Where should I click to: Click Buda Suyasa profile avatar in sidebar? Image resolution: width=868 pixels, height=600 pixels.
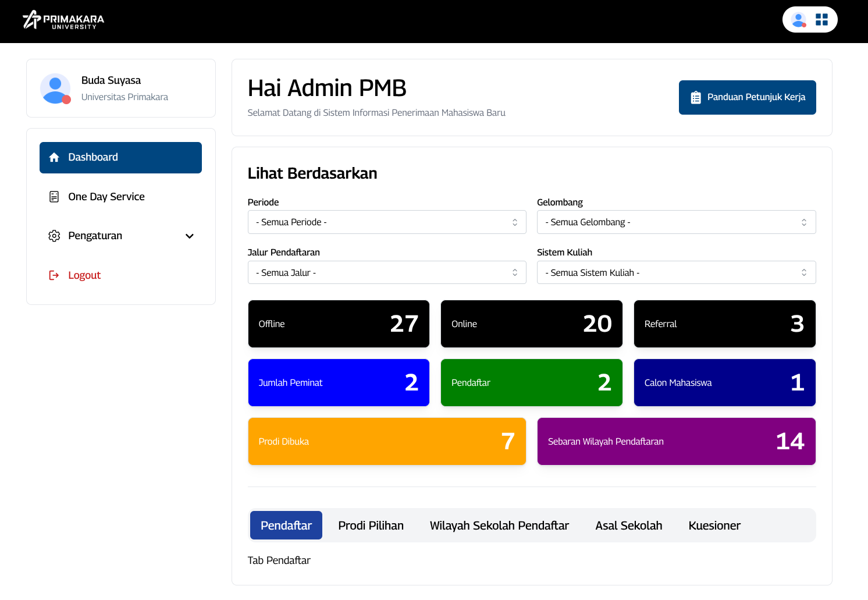(55, 88)
